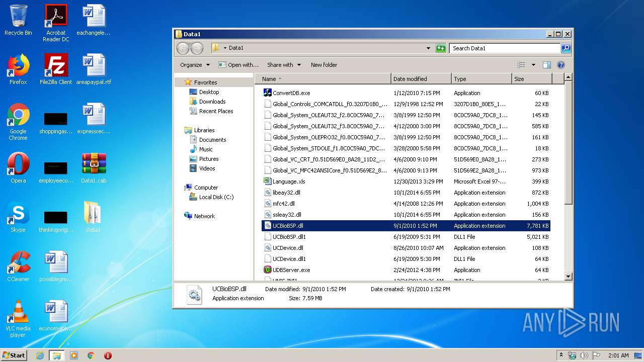Viewport: 644px width, 362px height.
Task: Click the search magnifier icon
Action: (x=566, y=48)
